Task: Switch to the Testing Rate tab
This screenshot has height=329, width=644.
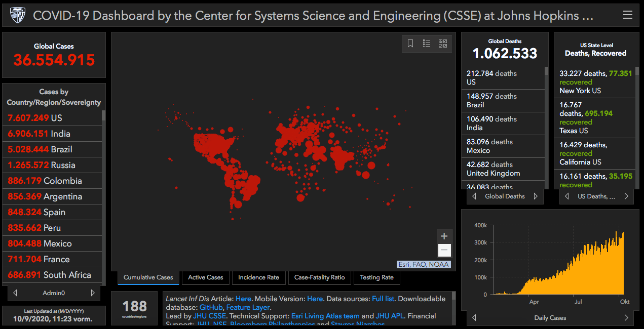Action: pos(376,277)
